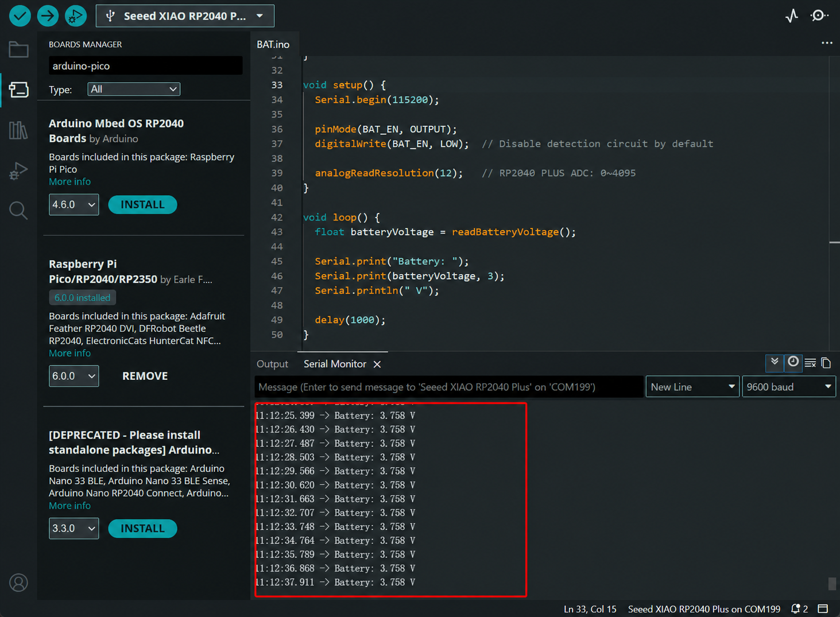Open the Search sidebar icon

[x=18, y=211]
